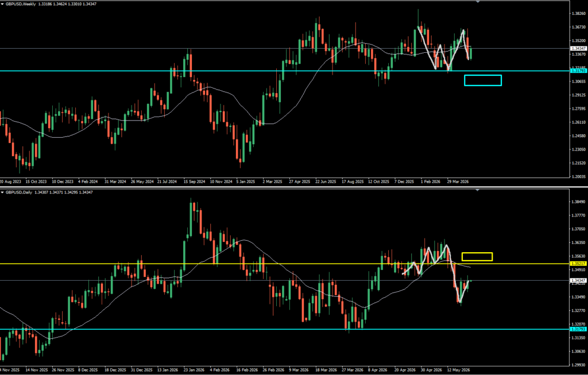The image size is (588, 375).
Task: Click the 1.30630 price level on Daily axis
Action: click(x=578, y=351)
